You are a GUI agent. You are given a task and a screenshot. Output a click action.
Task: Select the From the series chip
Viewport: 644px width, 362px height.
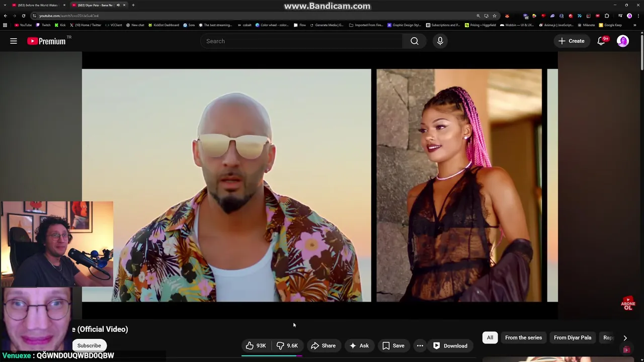tap(523, 338)
